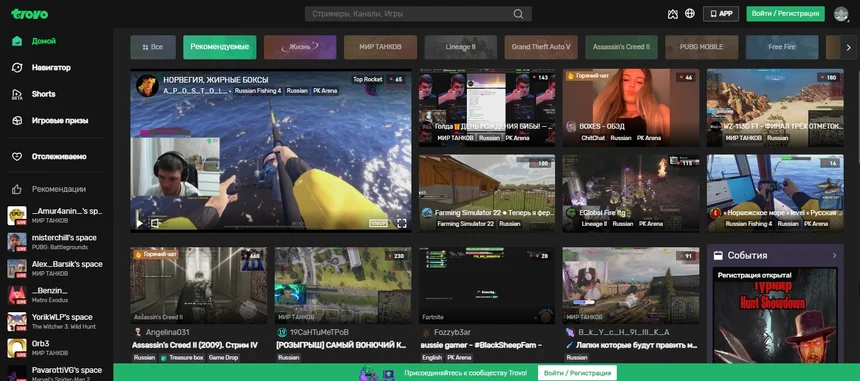
Task: Show more categories with right arrow
Action: (848, 47)
